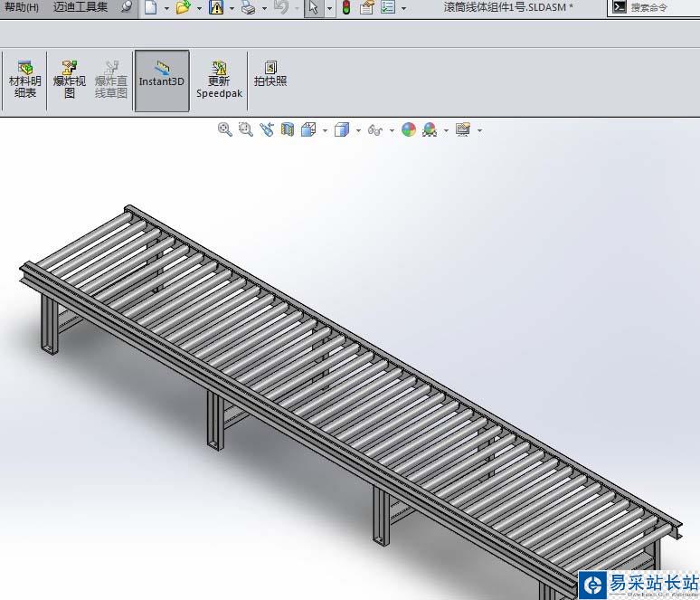700x600 pixels.
Task: Expand the Hide/Show Items dropdown arrow
Action: coord(392,130)
